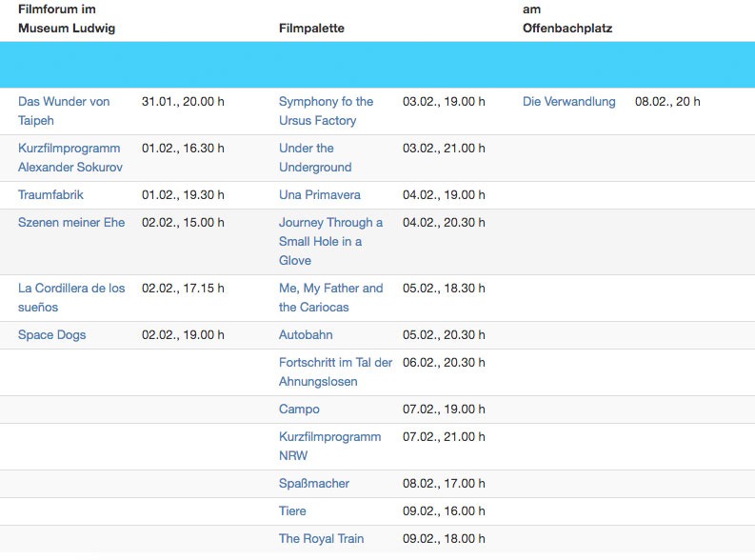Image resolution: width=755 pixels, height=560 pixels.
Task: Select the showtime 06.02., 20.30 h
Action: (x=444, y=363)
